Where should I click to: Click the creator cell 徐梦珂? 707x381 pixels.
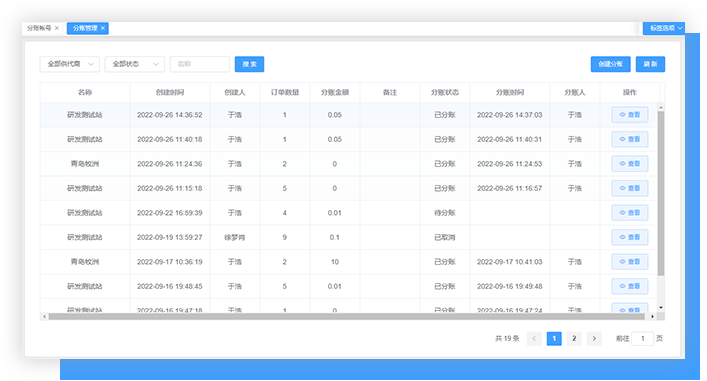[x=234, y=237]
